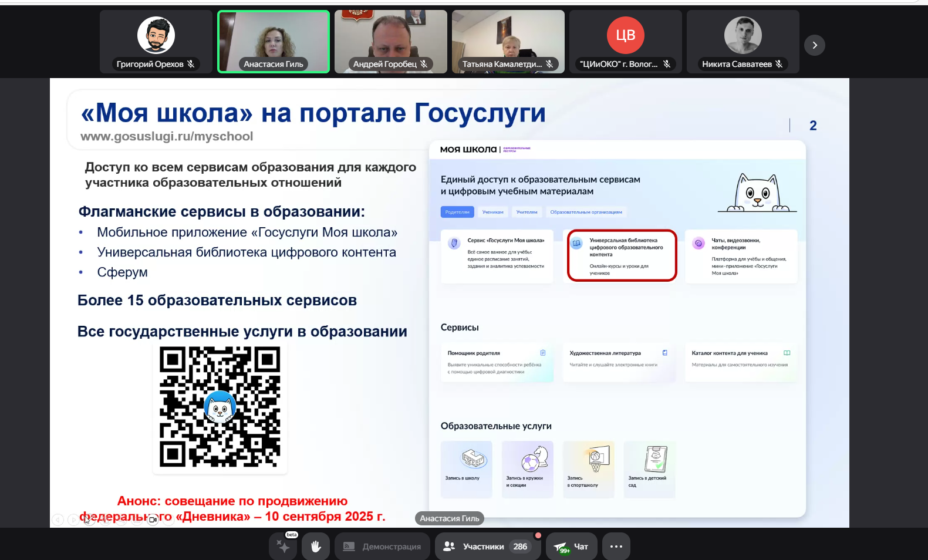Click the Запись в школу building icon

(x=473, y=458)
